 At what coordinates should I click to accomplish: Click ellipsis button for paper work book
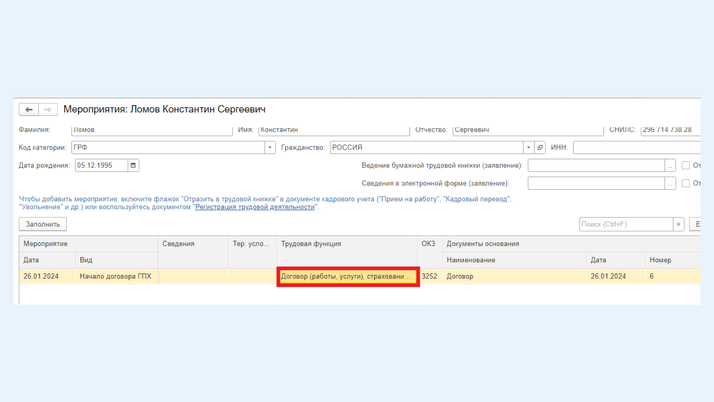(x=670, y=165)
